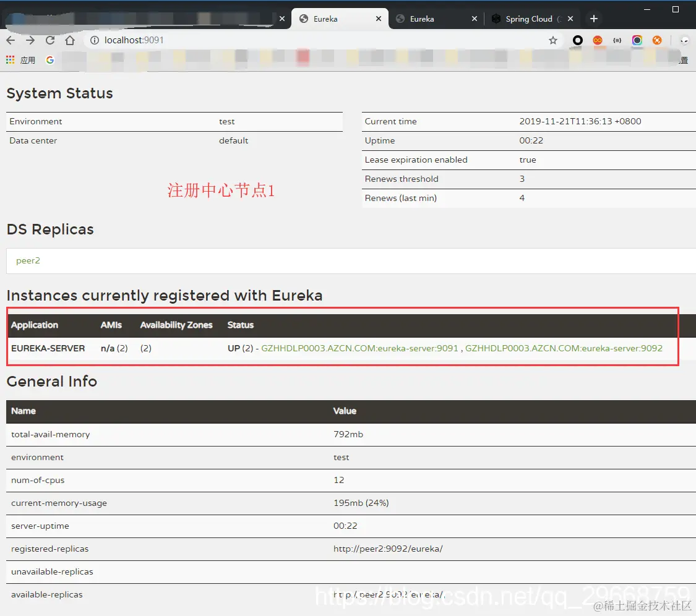696x616 pixels.
Task: Open the black circle extension icon
Action: click(577, 40)
